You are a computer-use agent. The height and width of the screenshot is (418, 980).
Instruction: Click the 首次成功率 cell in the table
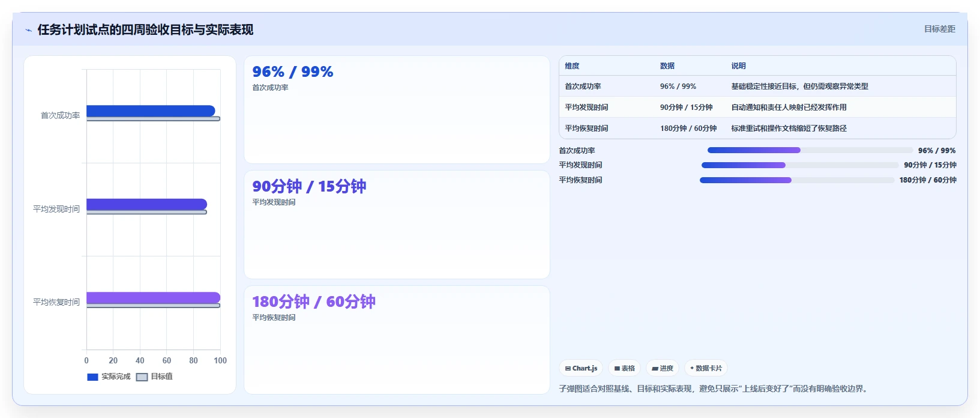pos(583,86)
